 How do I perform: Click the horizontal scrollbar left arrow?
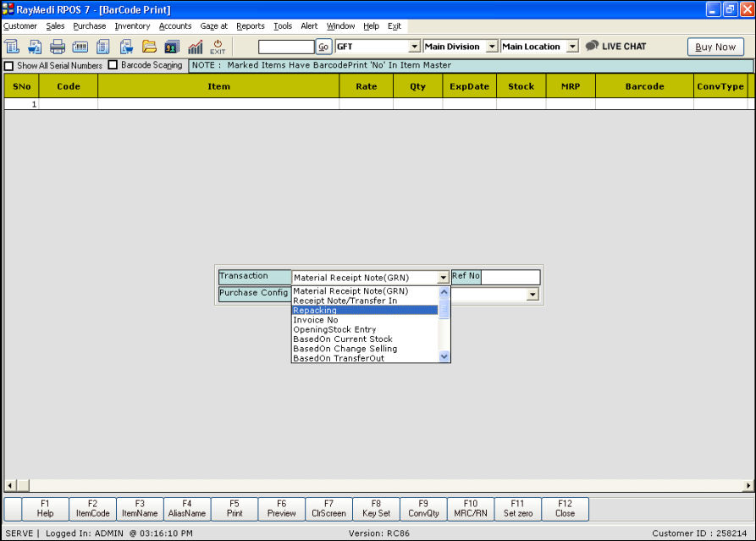pos(10,486)
